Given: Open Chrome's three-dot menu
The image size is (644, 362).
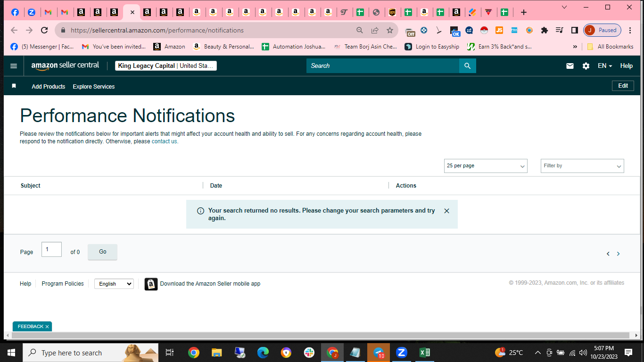Looking at the screenshot, I should (x=630, y=30).
